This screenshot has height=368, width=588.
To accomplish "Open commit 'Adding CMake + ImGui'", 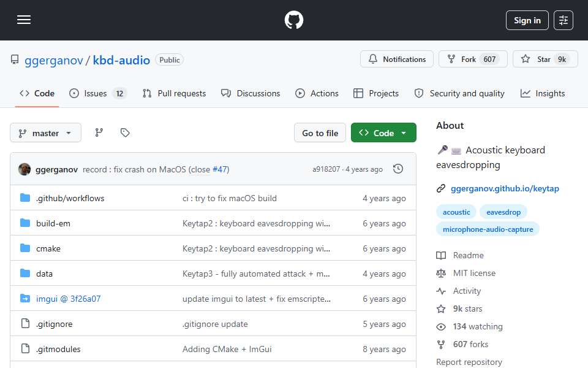I will (x=227, y=349).
